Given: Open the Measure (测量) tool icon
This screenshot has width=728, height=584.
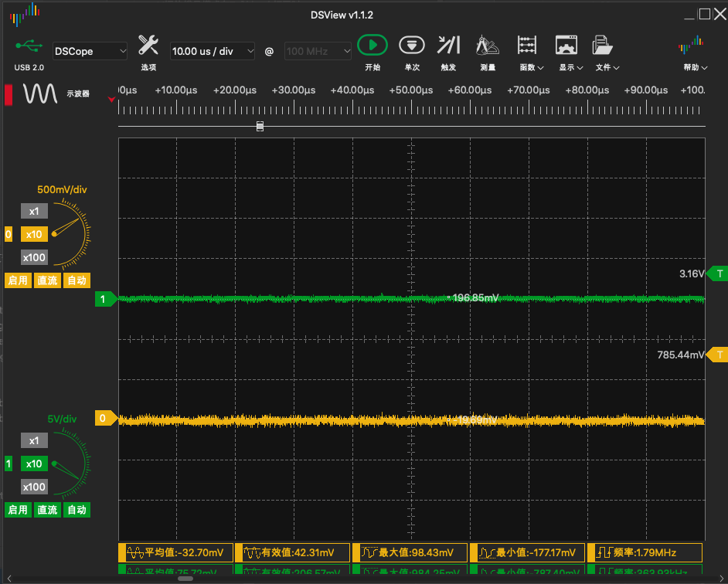Looking at the screenshot, I should (x=488, y=46).
